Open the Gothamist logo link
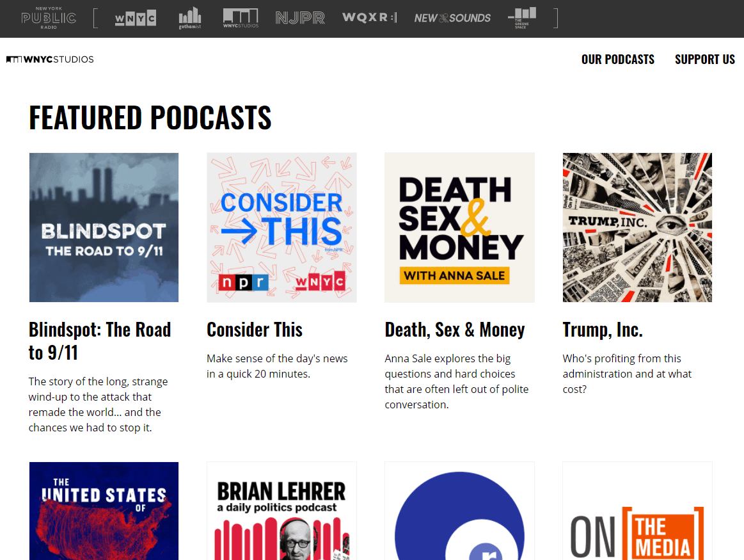Image resolution: width=744 pixels, height=560 pixels. point(190,18)
